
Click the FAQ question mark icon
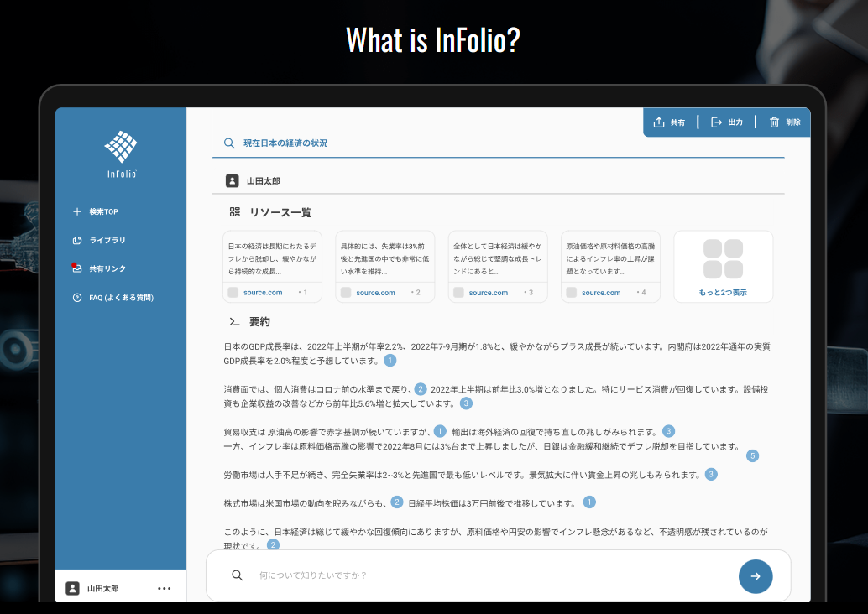77,298
